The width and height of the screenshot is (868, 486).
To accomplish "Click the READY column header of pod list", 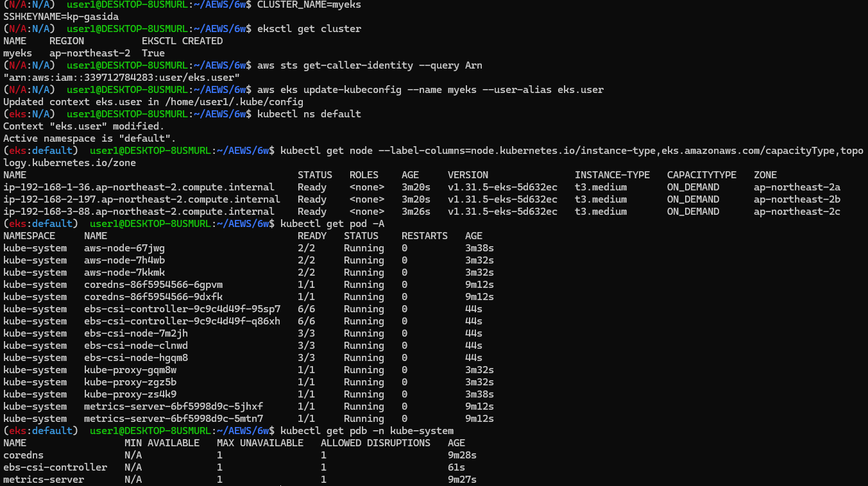I will pos(312,236).
